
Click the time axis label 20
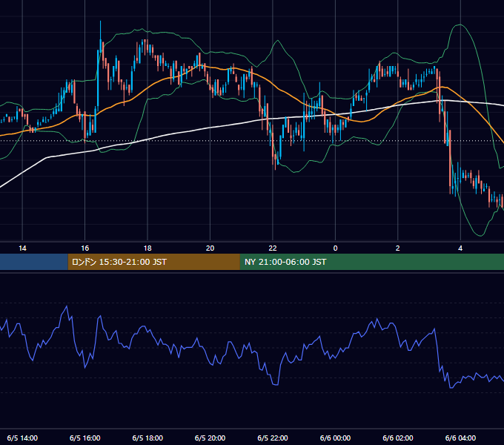(x=210, y=248)
